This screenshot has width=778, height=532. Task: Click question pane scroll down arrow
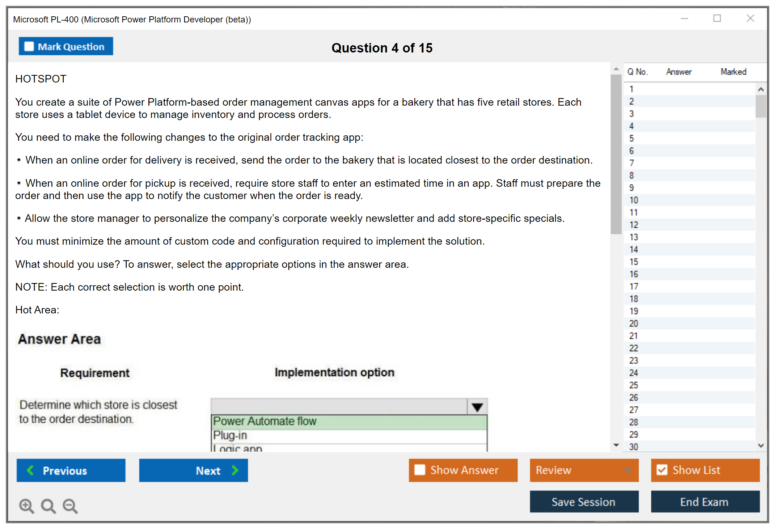[x=616, y=445]
